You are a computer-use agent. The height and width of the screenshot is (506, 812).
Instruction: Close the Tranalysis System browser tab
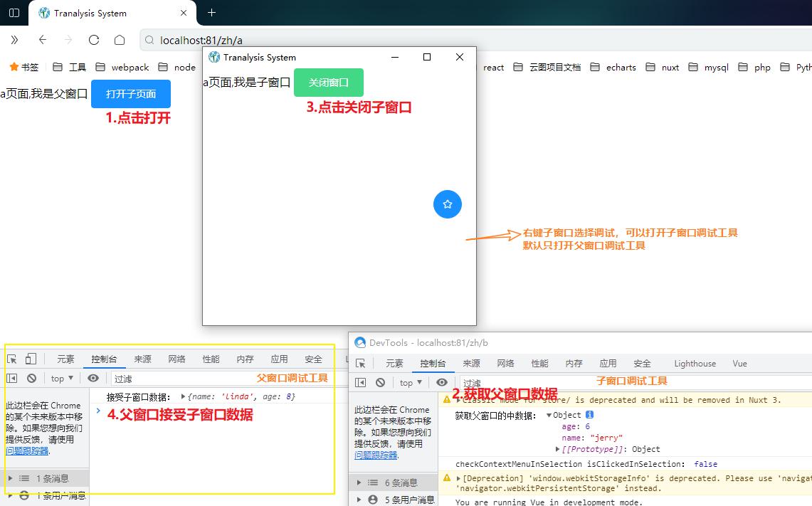[184, 13]
